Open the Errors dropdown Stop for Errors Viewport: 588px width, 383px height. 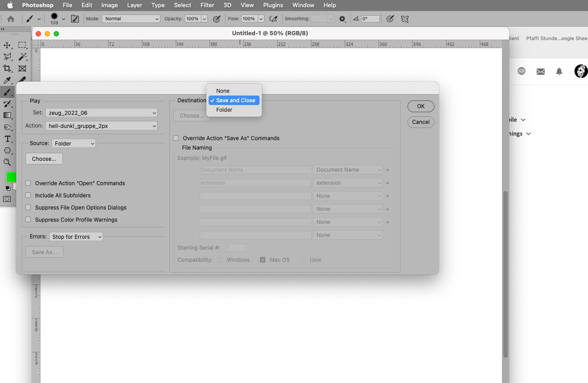click(x=76, y=237)
